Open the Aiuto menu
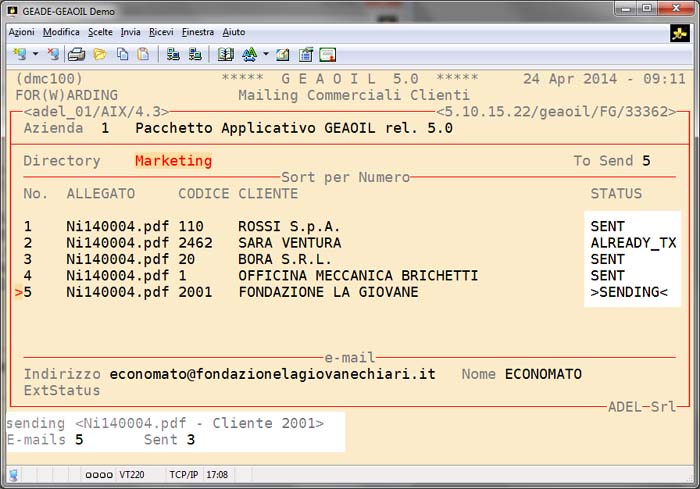The image size is (700, 489). [x=233, y=32]
